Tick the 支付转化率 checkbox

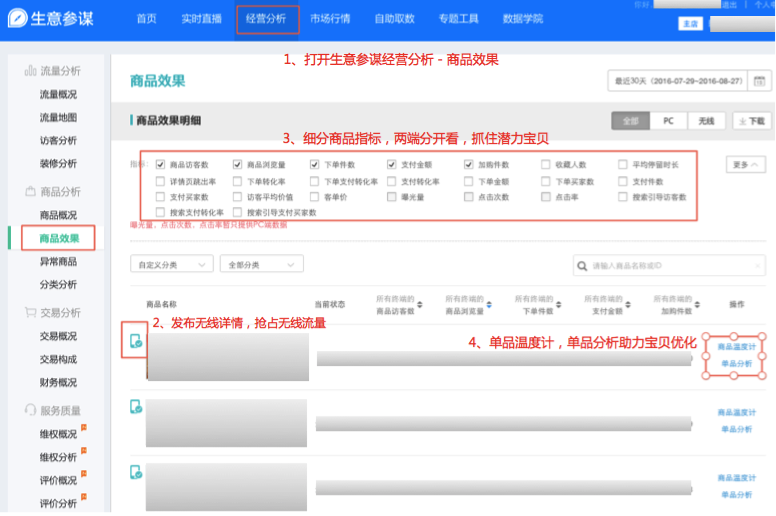pos(391,182)
